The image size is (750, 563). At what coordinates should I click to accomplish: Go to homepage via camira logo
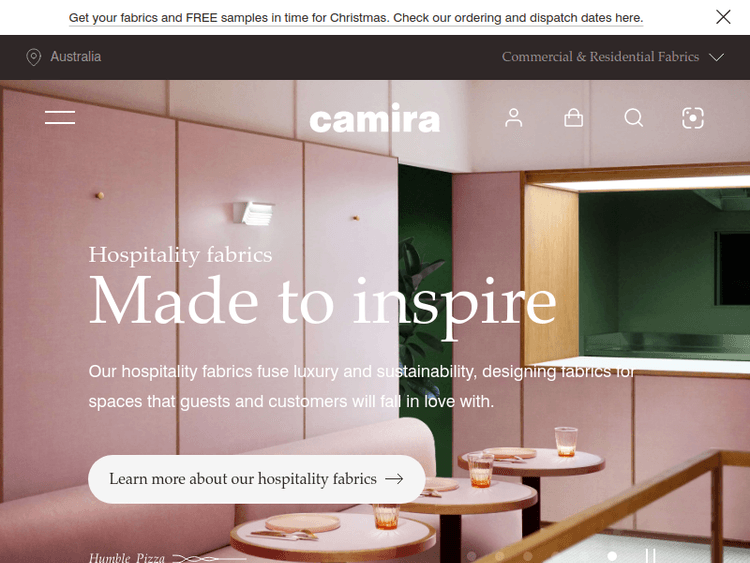(x=375, y=118)
